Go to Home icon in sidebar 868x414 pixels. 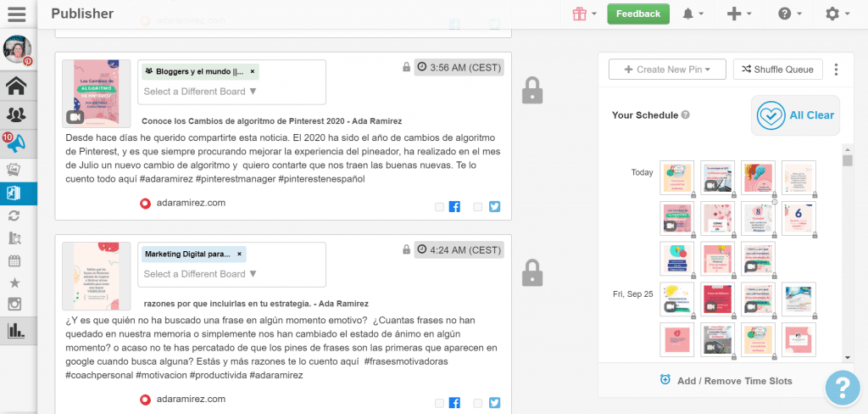point(16,87)
